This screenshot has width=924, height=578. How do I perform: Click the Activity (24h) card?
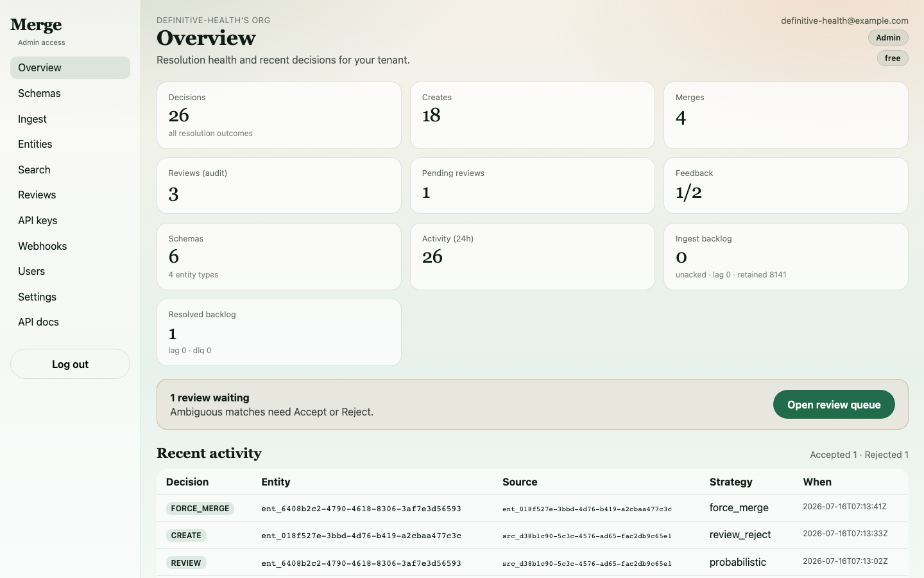tap(533, 257)
